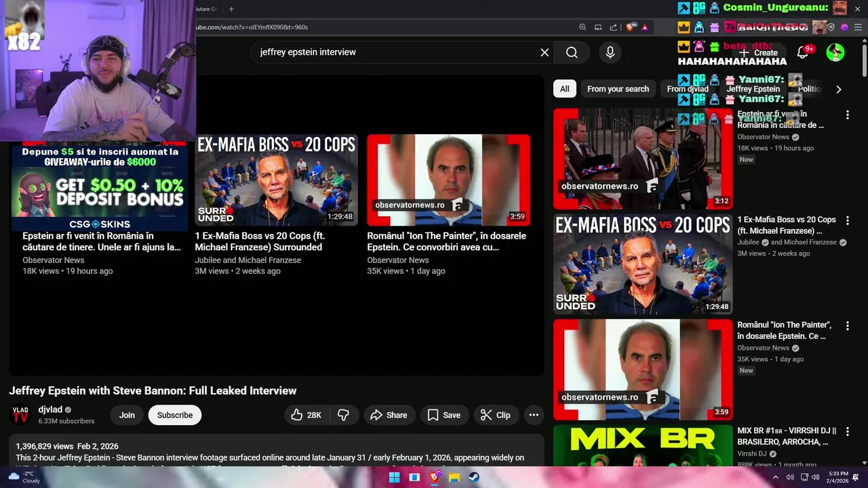Open the MIX BR sidebar thumbnail
Screen dimensions: 868x488
point(643,446)
